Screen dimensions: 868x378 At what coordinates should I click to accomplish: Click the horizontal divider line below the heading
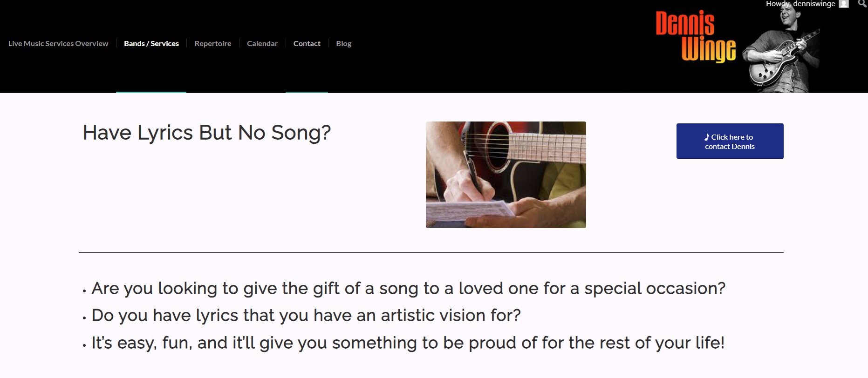pos(431,253)
